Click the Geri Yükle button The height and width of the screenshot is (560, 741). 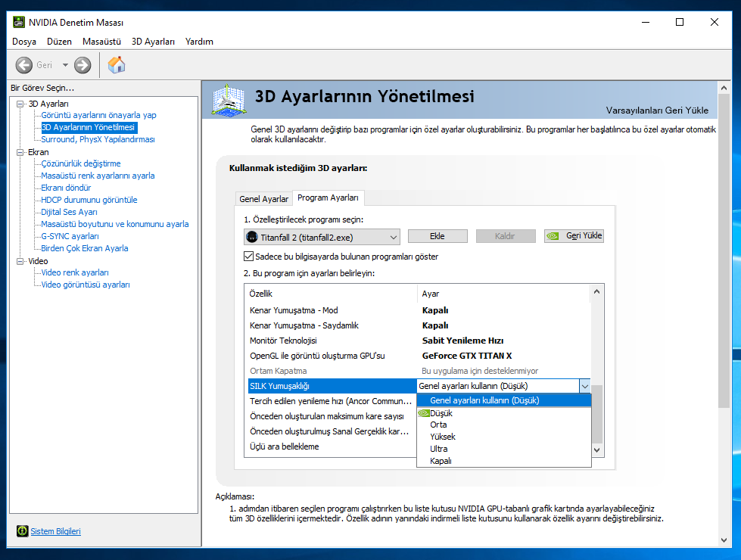[574, 236]
